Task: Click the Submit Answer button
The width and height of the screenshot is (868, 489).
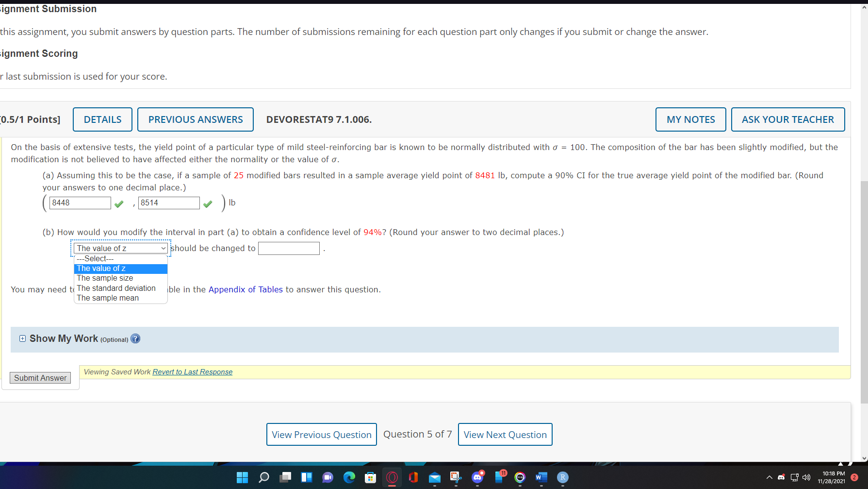Action: coord(40,377)
